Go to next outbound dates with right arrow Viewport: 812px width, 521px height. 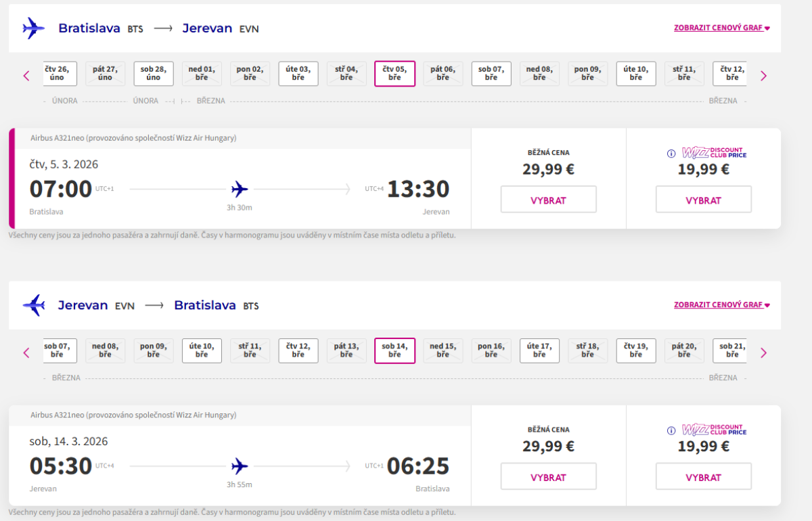click(763, 76)
